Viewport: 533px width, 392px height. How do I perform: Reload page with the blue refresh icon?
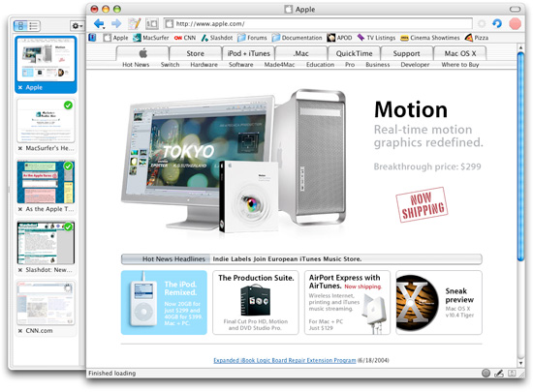(x=497, y=24)
